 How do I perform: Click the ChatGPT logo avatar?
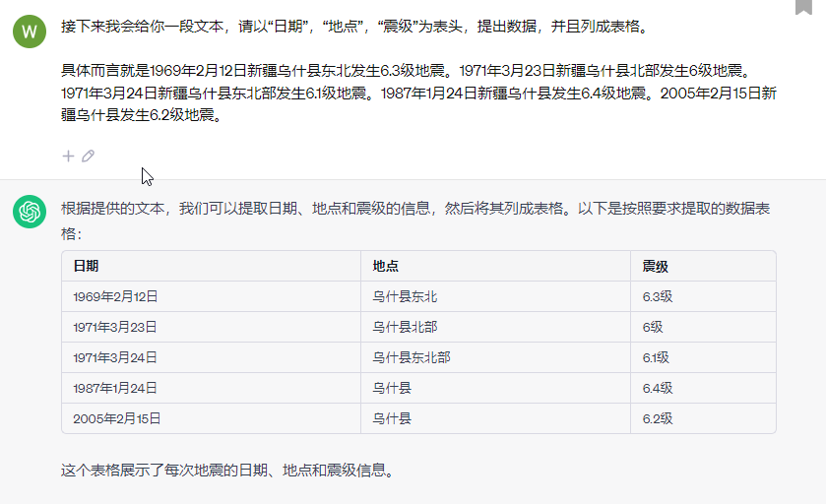coord(30,212)
